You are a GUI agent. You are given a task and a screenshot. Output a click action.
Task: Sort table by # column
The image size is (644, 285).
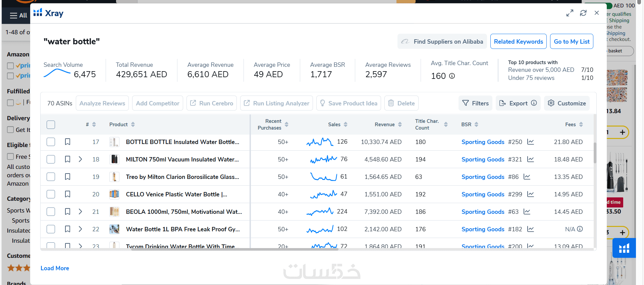click(x=94, y=125)
